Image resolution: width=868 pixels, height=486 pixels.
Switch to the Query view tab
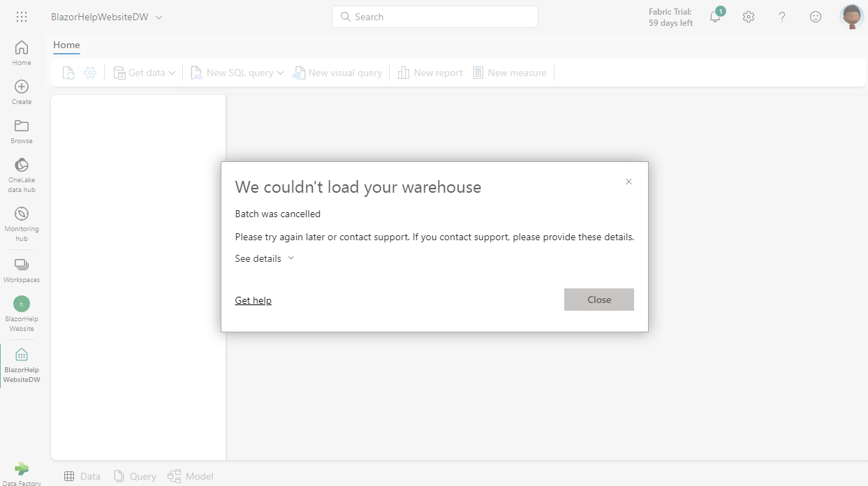pos(135,476)
